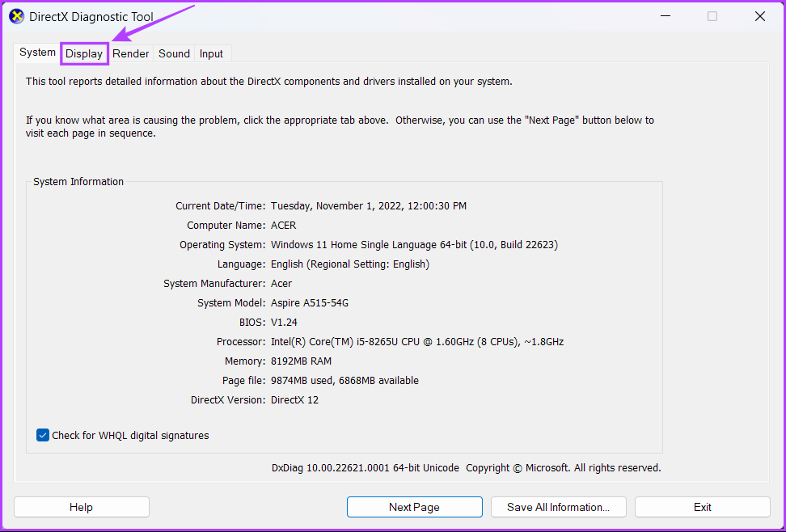Open the Display tab
The image size is (786, 532).
(x=84, y=53)
